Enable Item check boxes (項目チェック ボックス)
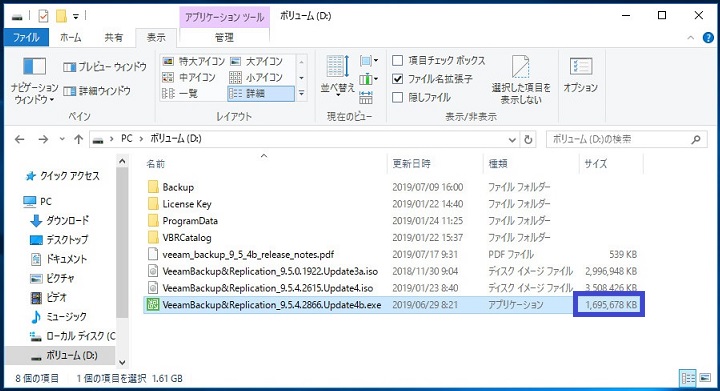This screenshot has width=720, height=391. point(398,61)
